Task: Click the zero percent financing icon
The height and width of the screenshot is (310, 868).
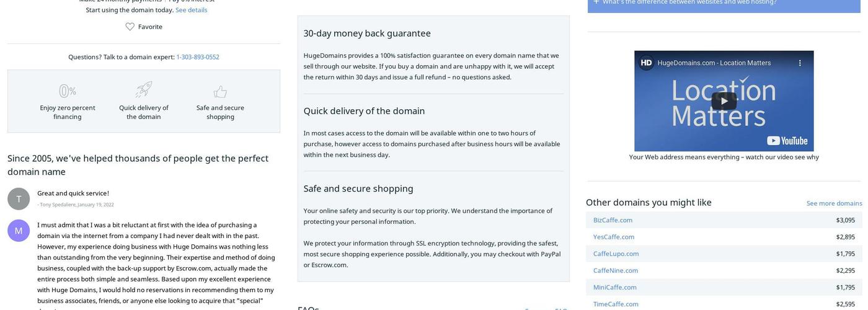Action: click(67, 91)
